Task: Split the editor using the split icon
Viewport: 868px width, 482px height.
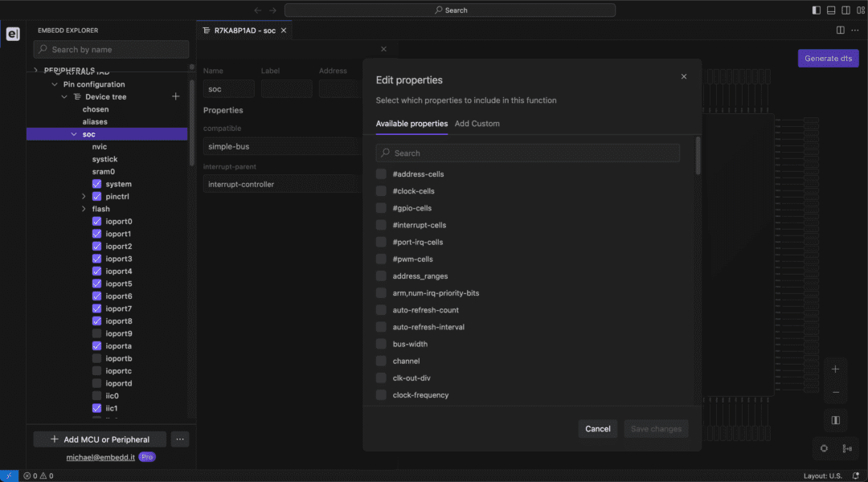Action: [838, 29]
